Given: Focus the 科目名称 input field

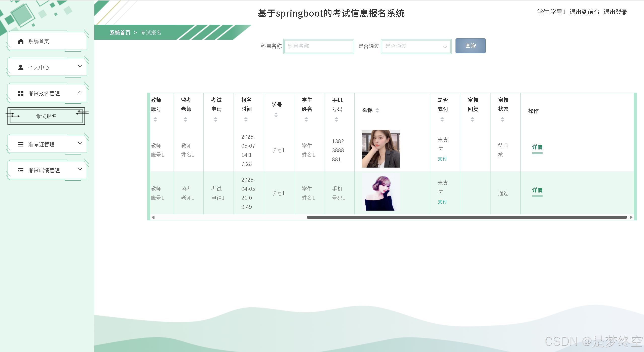Looking at the screenshot, I should pos(319,46).
